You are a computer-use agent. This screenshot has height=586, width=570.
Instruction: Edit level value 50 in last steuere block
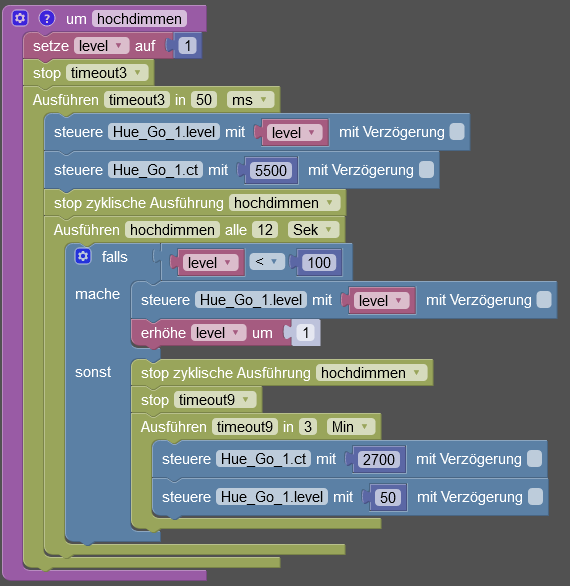click(388, 498)
